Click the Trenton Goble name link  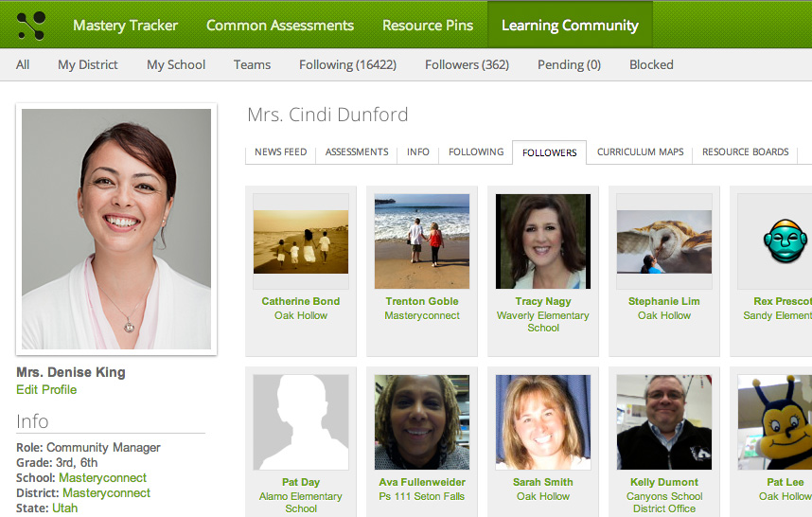[x=422, y=301]
